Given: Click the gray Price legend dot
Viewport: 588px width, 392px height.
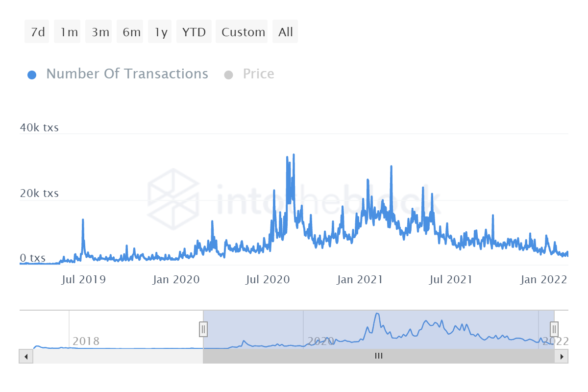Looking at the screenshot, I should click(x=228, y=75).
